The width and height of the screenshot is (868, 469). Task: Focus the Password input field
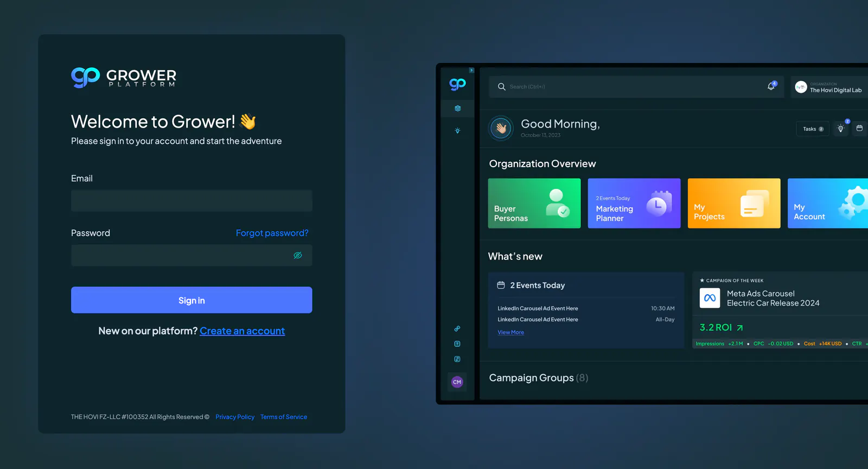pyautogui.click(x=192, y=255)
